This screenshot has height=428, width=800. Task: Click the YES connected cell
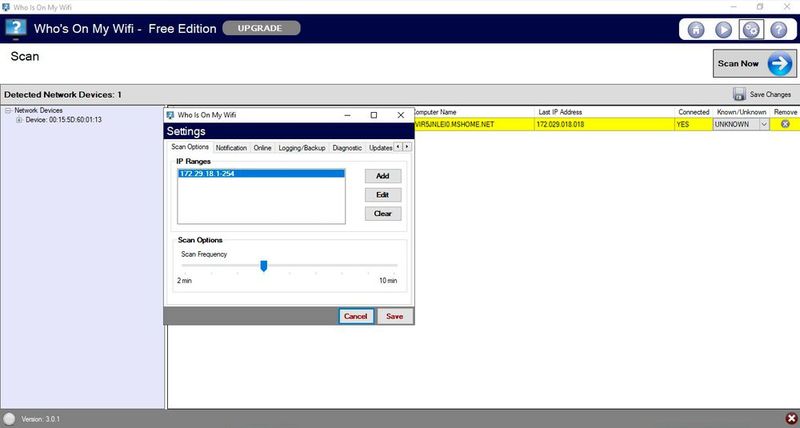pyautogui.click(x=693, y=124)
